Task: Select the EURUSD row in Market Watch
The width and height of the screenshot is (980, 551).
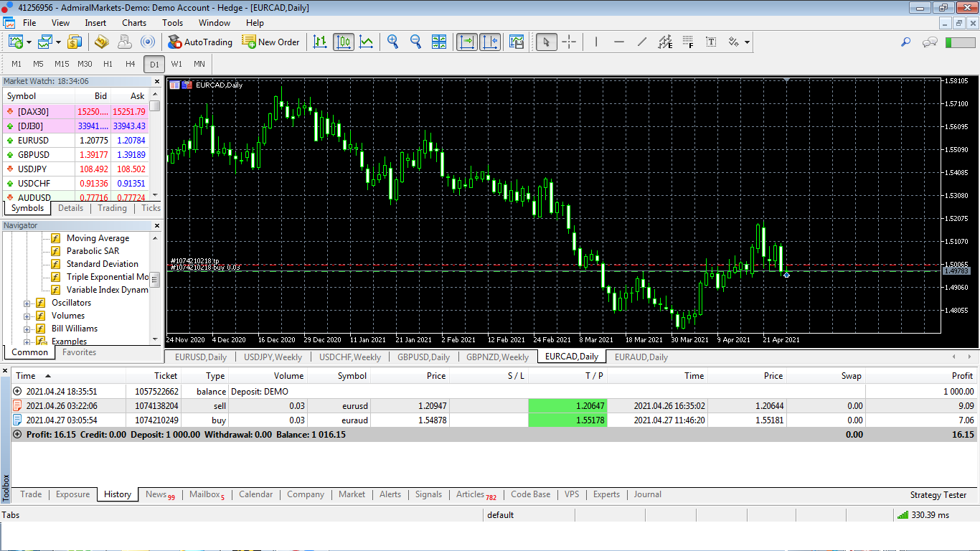Action: 33,141
